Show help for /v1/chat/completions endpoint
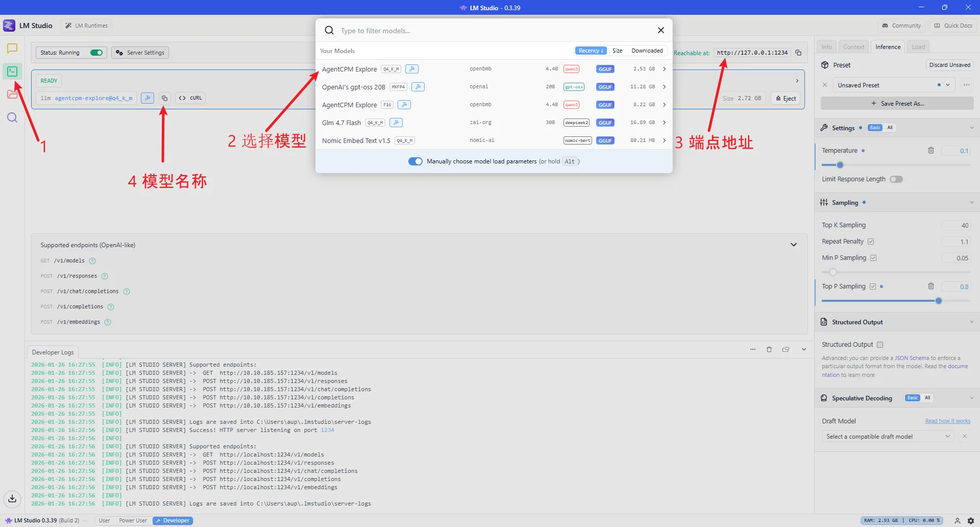This screenshot has width=980, height=527. 127,292
